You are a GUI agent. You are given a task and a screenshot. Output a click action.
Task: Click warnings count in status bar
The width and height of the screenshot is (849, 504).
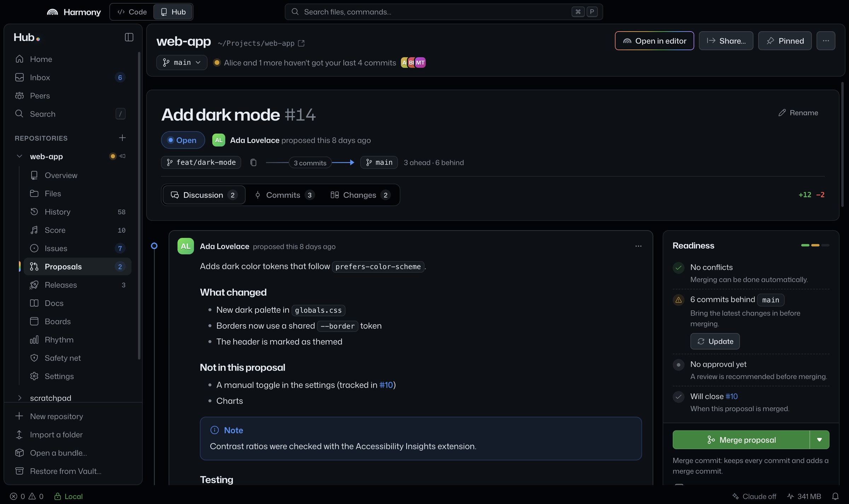tap(36, 496)
